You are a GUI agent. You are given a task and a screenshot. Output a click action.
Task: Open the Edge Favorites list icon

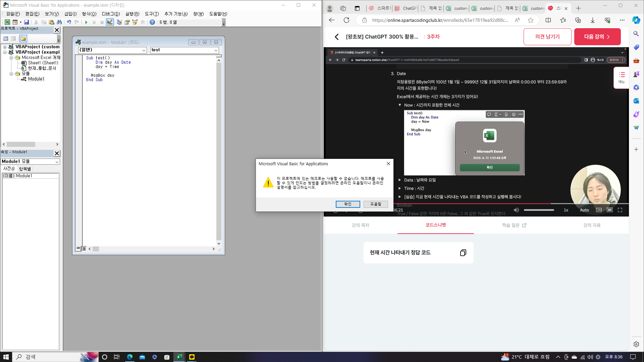pyautogui.click(x=563, y=20)
